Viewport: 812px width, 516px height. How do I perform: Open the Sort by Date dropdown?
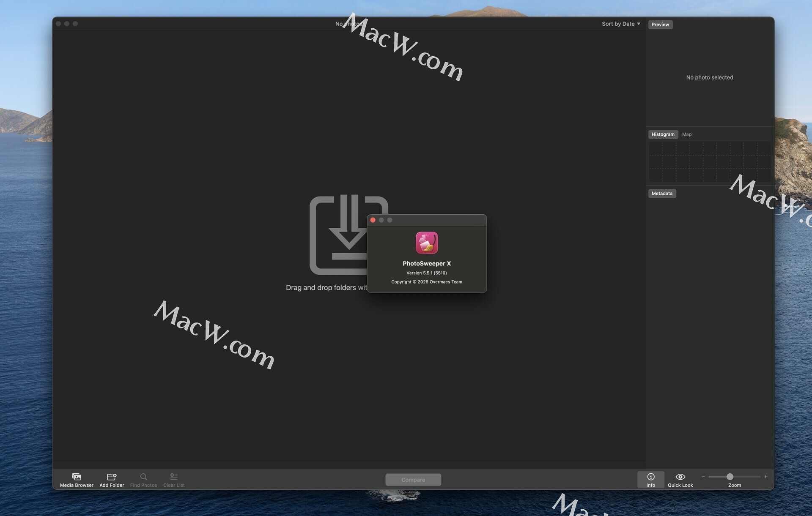[x=620, y=24]
